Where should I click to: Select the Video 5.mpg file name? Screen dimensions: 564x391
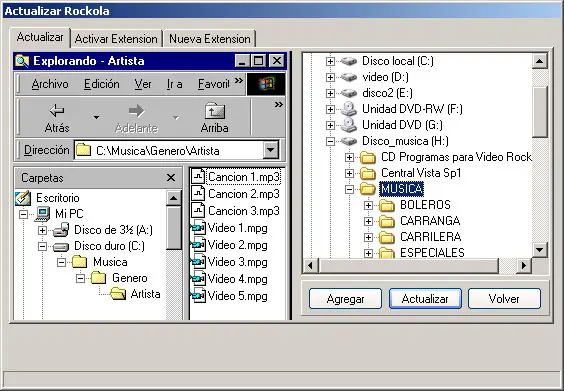coord(237,296)
